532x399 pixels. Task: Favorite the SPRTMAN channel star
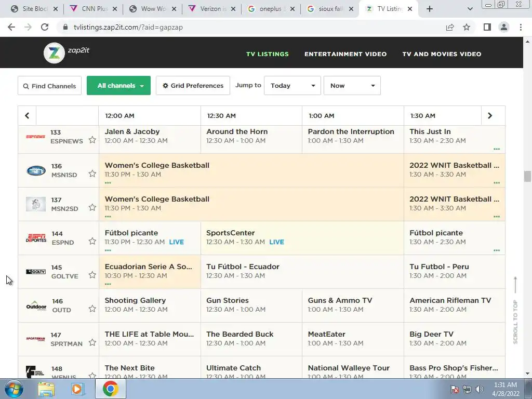pos(92,342)
